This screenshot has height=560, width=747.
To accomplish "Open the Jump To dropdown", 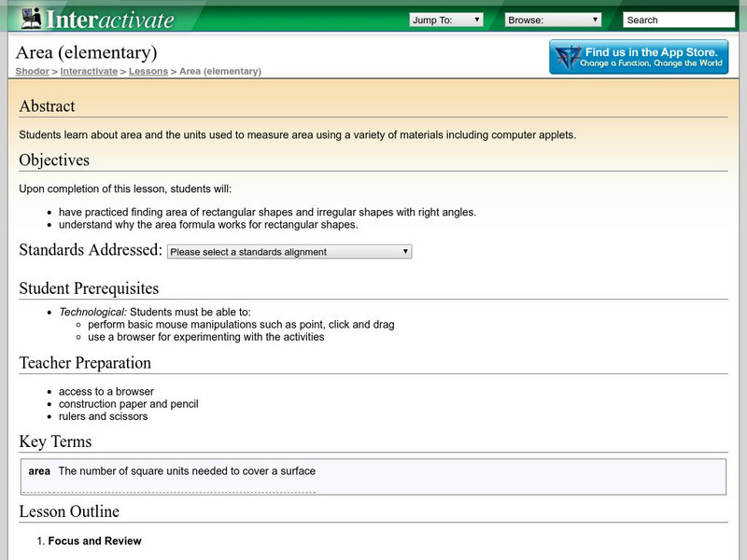I will coord(446,20).
